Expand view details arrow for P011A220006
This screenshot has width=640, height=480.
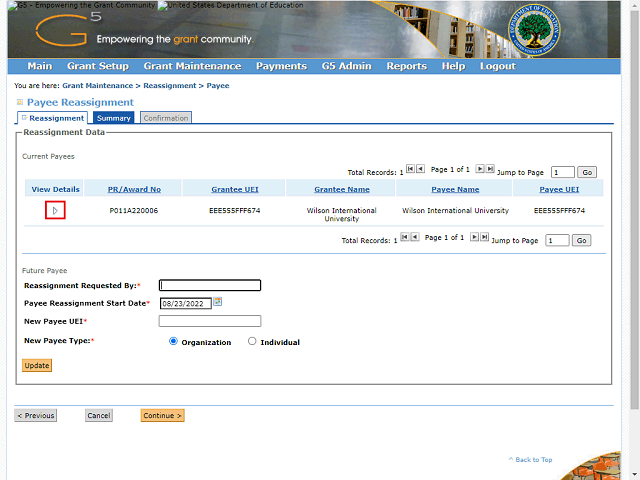(55, 211)
